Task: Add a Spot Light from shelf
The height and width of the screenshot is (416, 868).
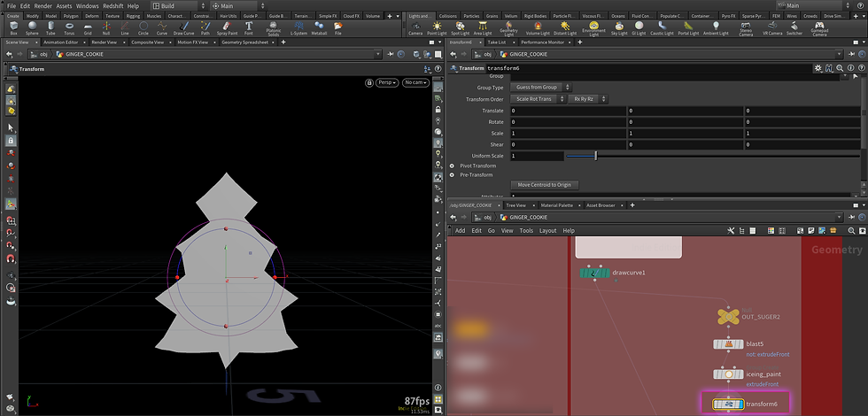Action: (x=460, y=28)
